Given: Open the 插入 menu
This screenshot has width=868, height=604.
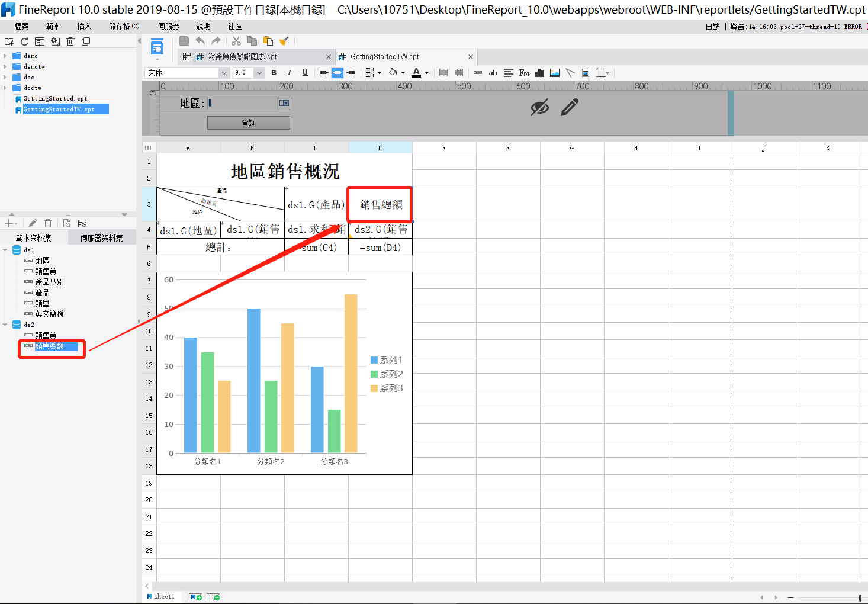Looking at the screenshot, I should click(x=85, y=26).
